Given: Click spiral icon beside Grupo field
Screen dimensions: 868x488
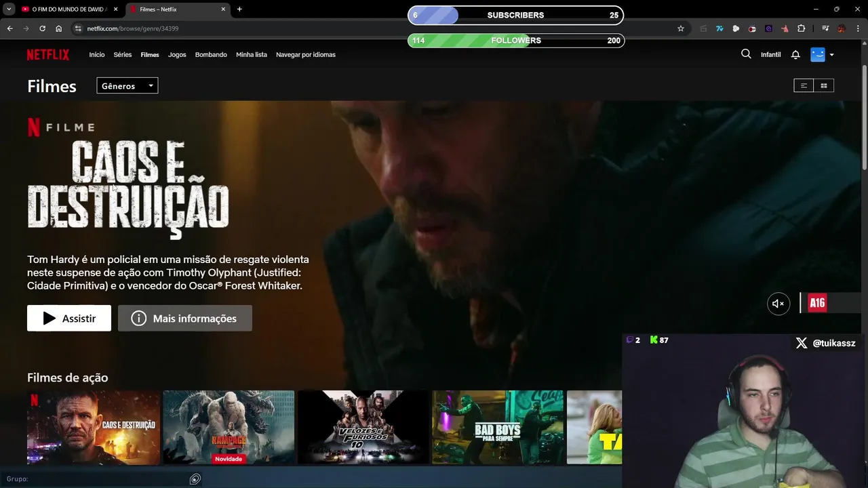Looking at the screenshot, I should point(195,479).
